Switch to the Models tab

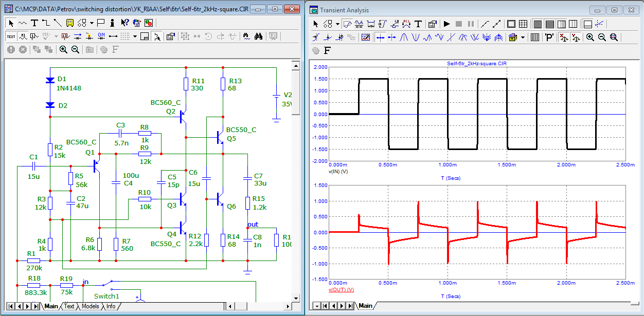tap(90, 306)
